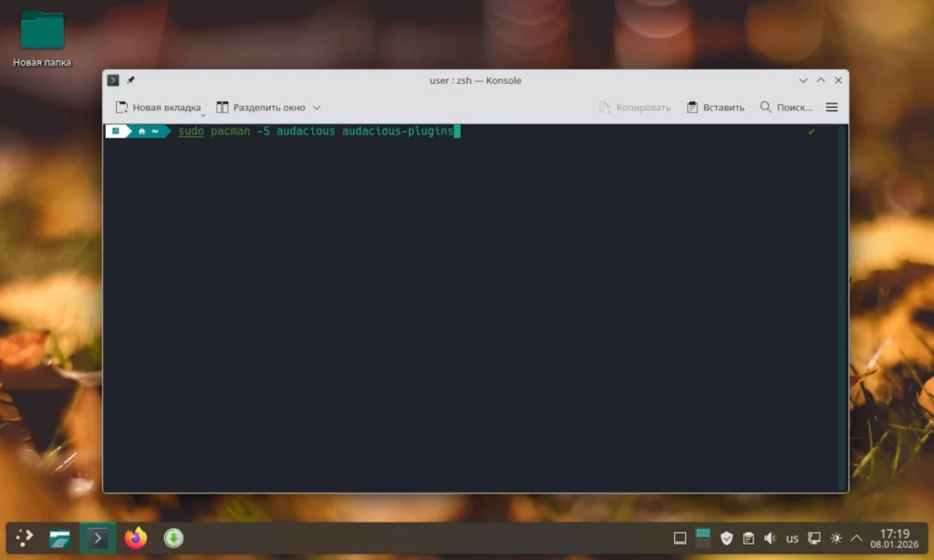Open Поиск... search in Konsole
This screenshot has width=934, height=560.
pos(786,108)
